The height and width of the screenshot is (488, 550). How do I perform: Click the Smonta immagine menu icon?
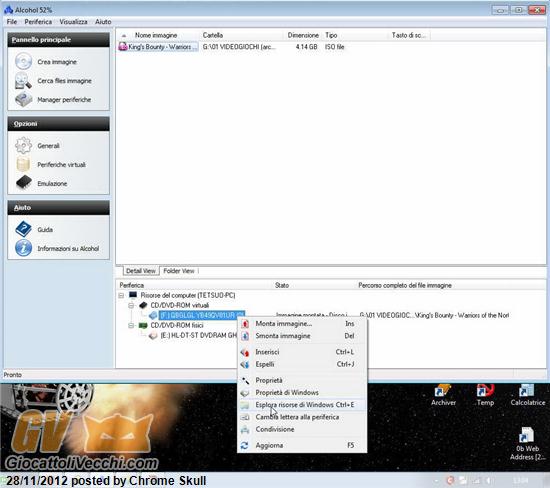tap(245, 336)
